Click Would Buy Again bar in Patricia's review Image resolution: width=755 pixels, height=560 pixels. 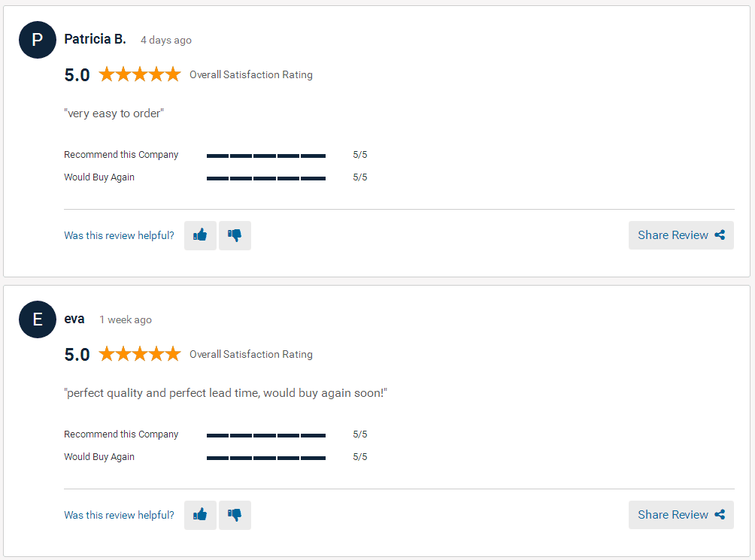pos(266,178)
